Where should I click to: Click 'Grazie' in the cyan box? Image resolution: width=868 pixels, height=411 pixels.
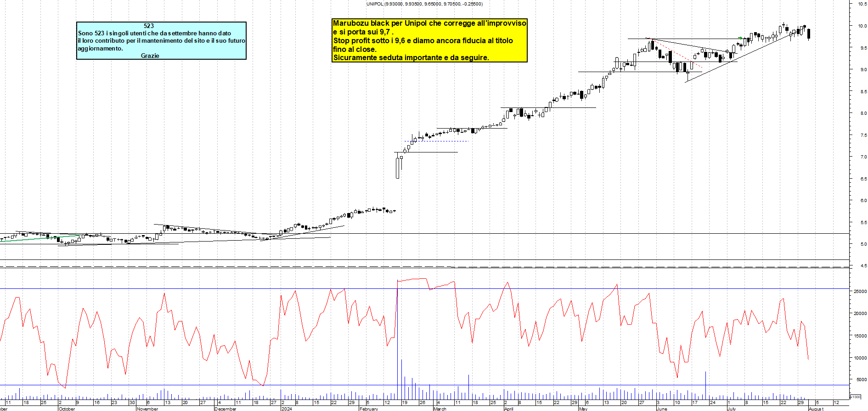coord(150,56)
